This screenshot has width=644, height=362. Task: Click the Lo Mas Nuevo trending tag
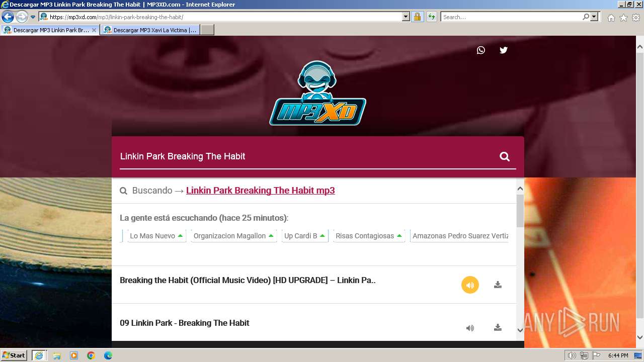[x=156, y=236]
